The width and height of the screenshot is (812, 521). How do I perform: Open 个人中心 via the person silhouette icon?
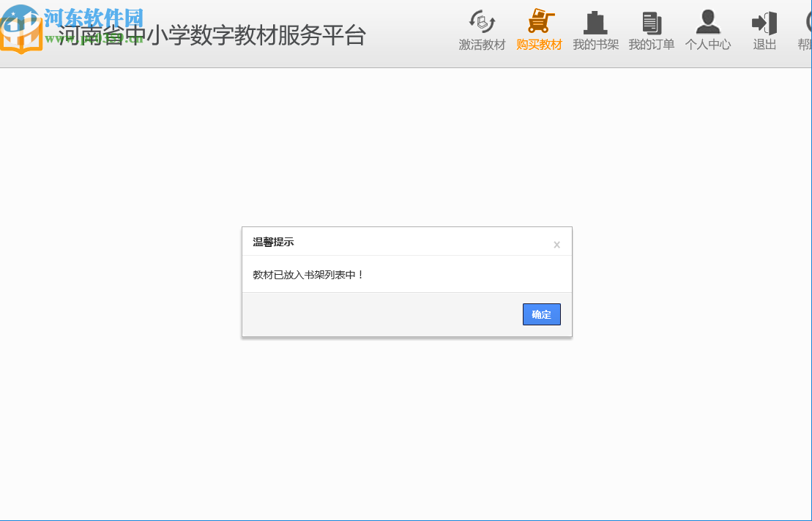(x=707, y=22)
